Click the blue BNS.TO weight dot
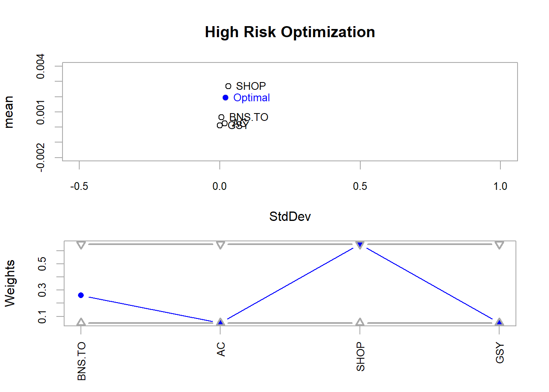 (81, 295)
